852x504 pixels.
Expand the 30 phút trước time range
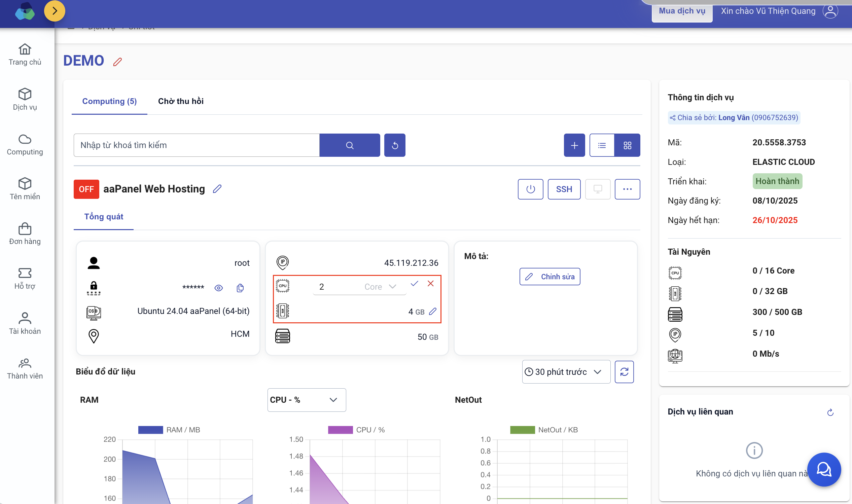[x=566, y=372]
